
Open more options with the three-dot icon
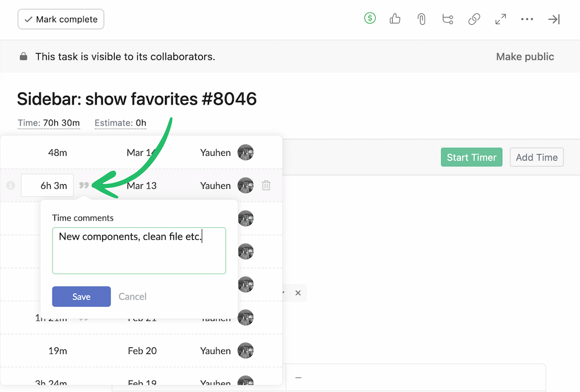point(527,19)
